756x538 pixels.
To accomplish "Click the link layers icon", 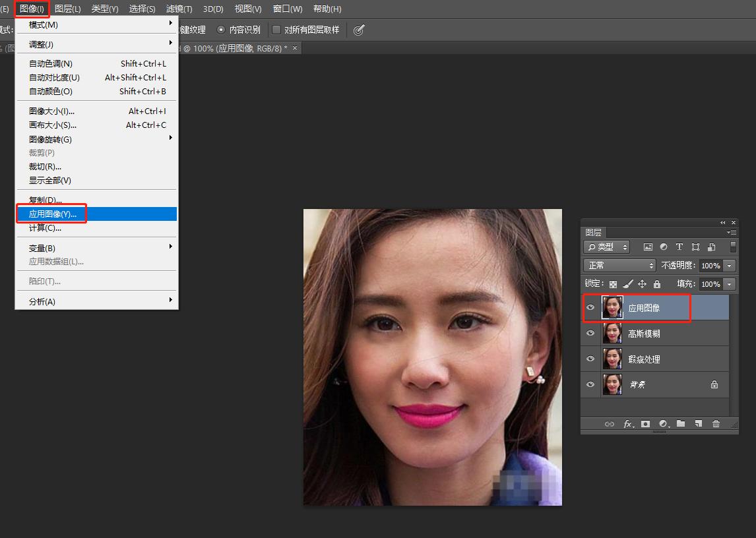I will pos(610,424).
